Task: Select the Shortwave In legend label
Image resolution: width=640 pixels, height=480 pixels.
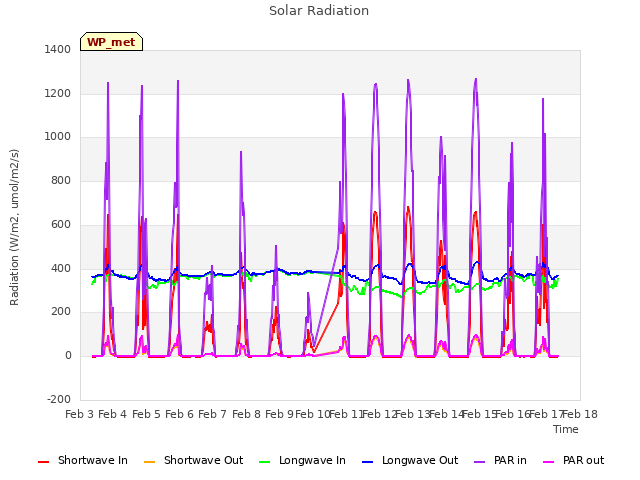Action: (93, 460)
